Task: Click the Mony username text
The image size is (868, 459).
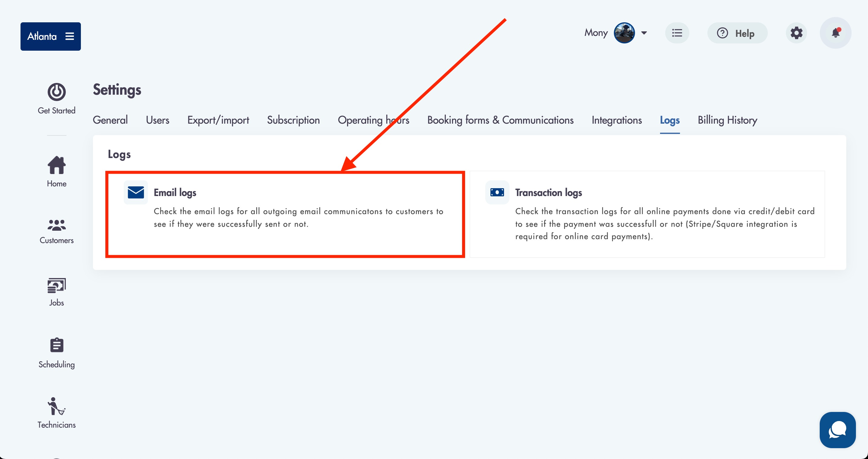Action: click(x=596, y=33)
